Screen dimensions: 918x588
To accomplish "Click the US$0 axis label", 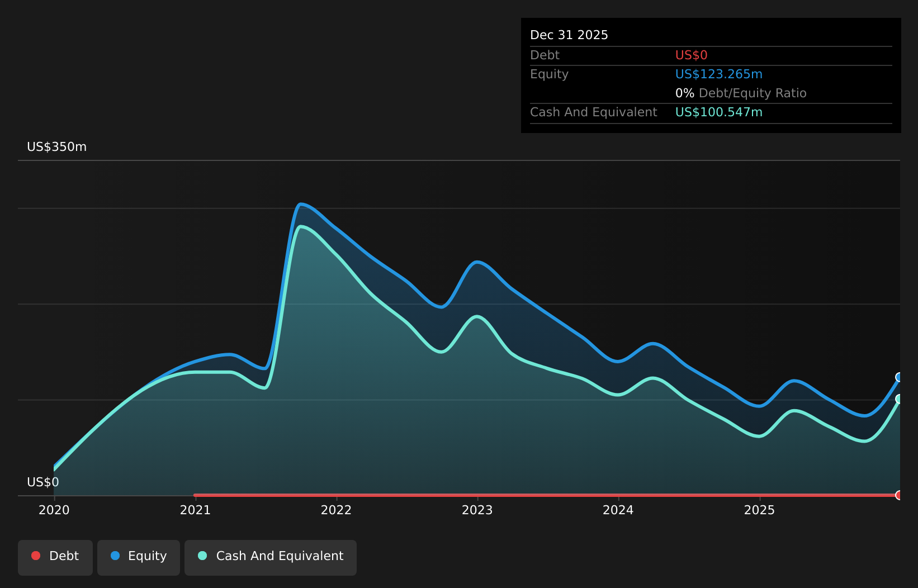I will [43, 482].
